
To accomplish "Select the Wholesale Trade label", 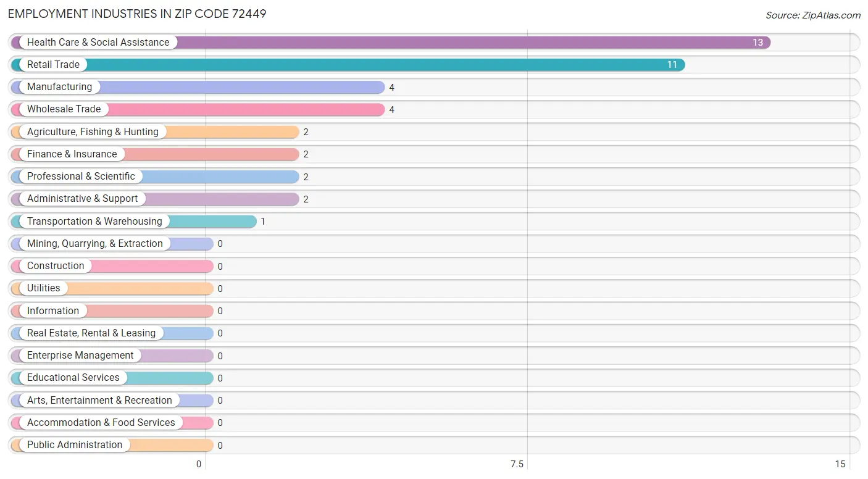I will coord(64,109).
